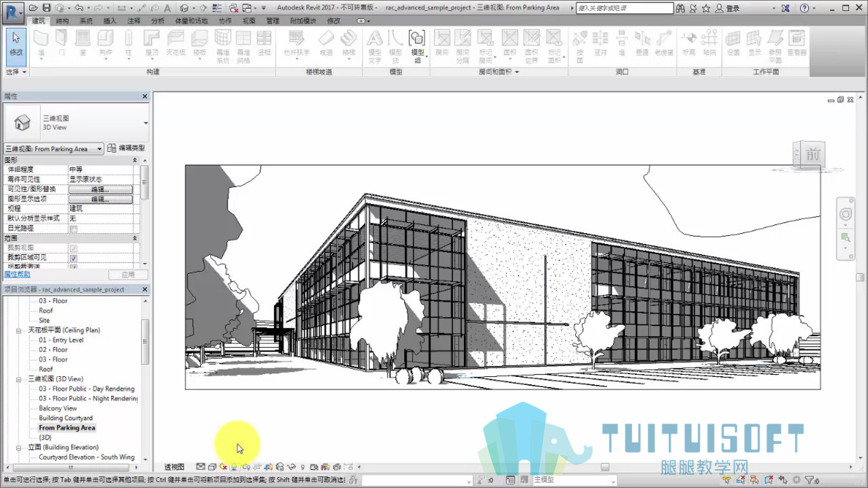Click the help question mark icon
The height and width of the screenshot is (488, 868).
[x=804, y=8]
